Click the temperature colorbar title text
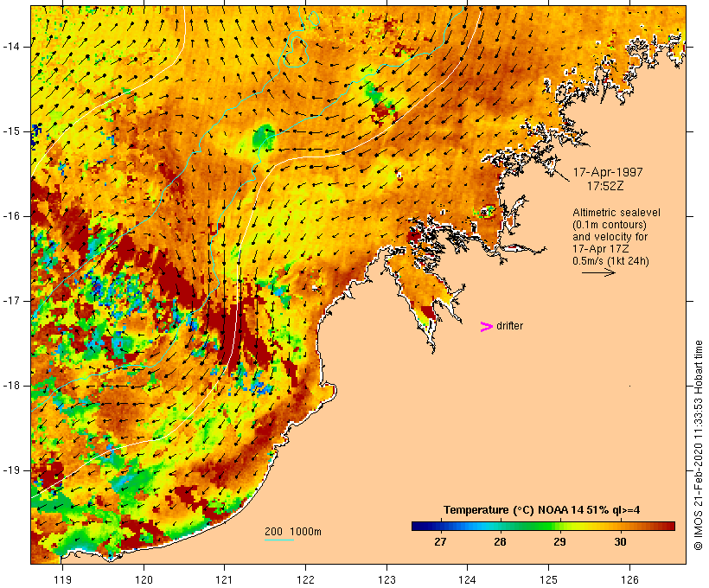 tap(542, 510)
